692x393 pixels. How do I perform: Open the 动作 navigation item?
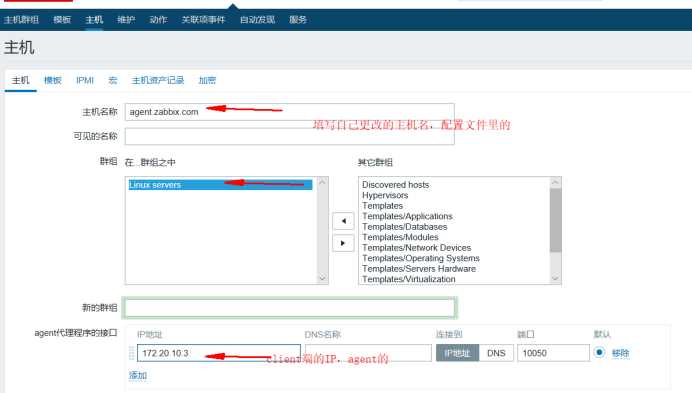[158, 19]
